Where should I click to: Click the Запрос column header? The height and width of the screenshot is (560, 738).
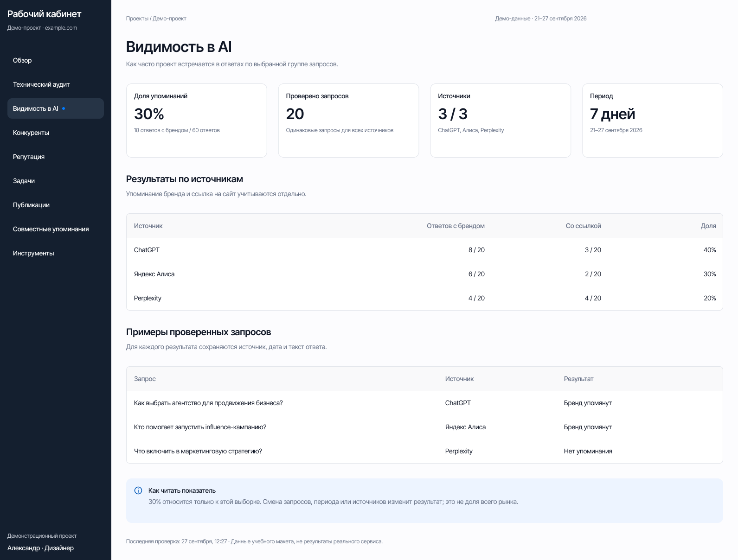[145, 379]
